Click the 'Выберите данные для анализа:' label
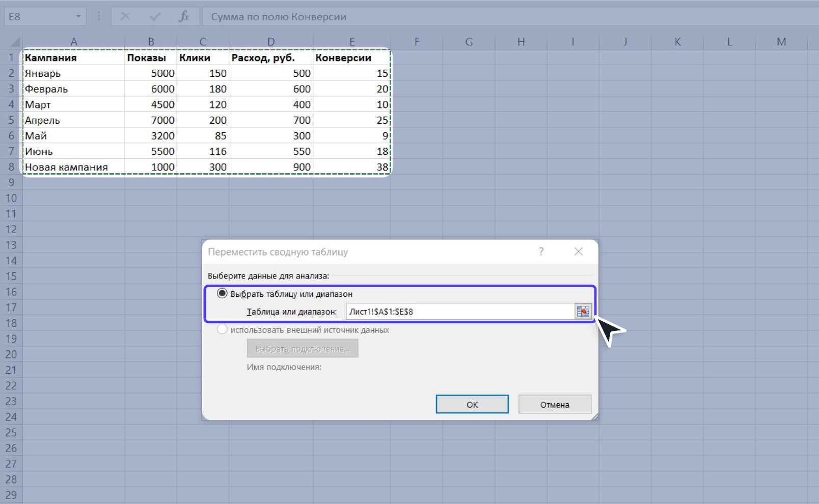 click(268, 276)
